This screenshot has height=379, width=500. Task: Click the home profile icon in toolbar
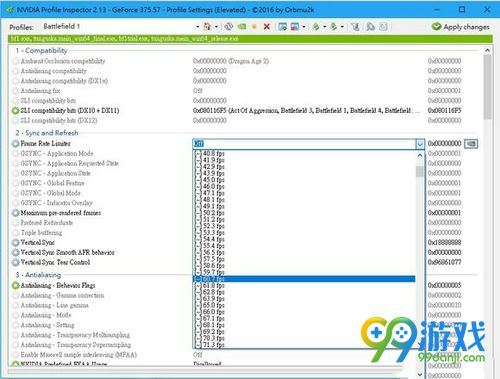(207, 26)
